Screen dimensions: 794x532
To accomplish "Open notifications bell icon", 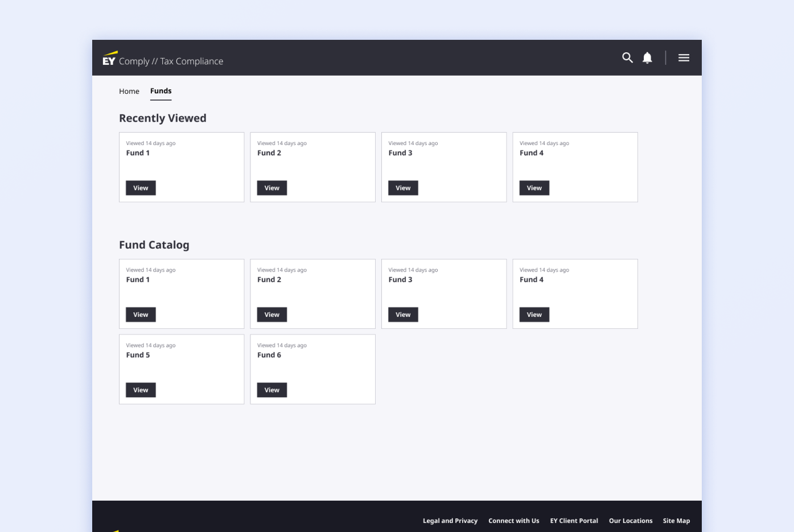I will 647,57.
